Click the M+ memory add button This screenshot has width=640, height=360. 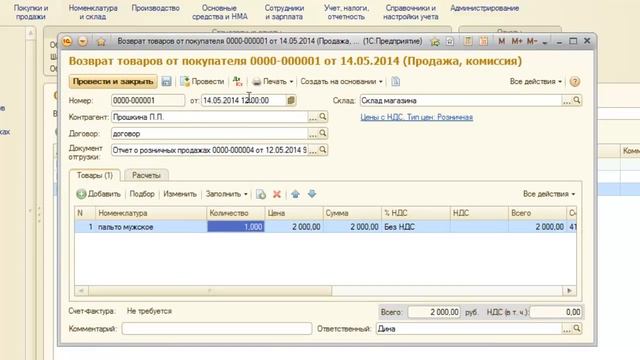tap(517, 41)
